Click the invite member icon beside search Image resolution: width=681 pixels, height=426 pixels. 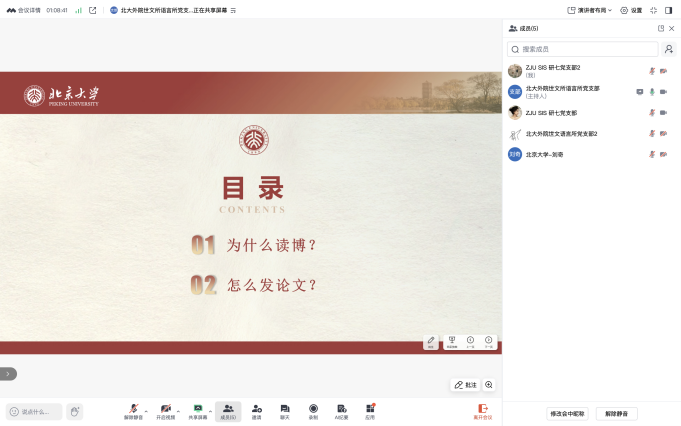tap(669, 49)
